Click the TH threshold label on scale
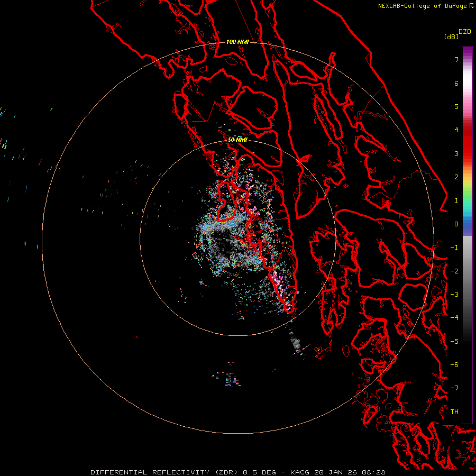 coord(454,412)
